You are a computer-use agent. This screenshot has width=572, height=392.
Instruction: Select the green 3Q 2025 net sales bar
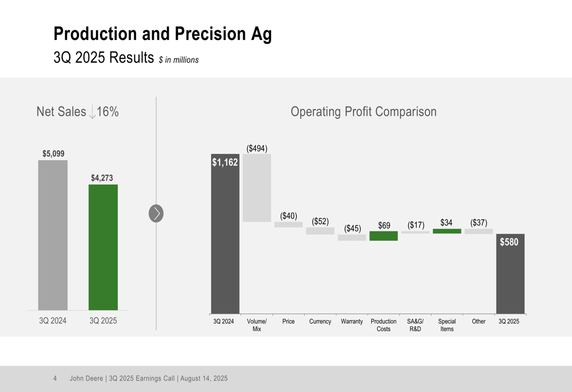(103, 247)
